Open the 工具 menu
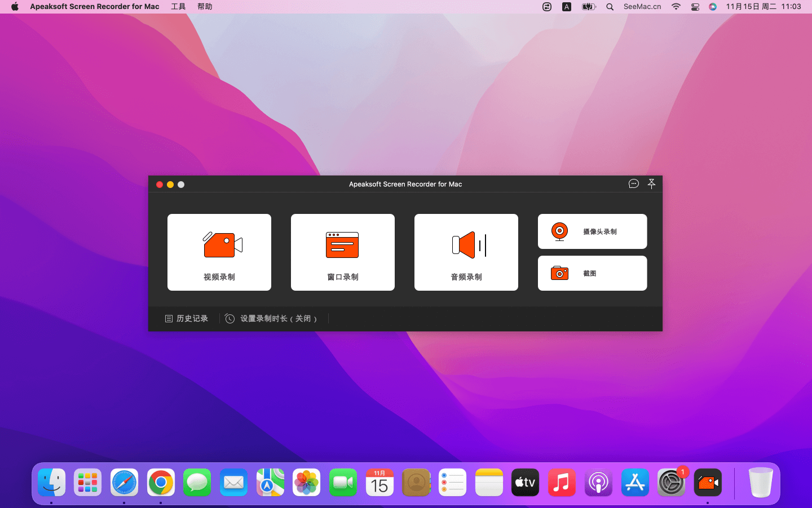The image size is (812, 508). [178, 7]
